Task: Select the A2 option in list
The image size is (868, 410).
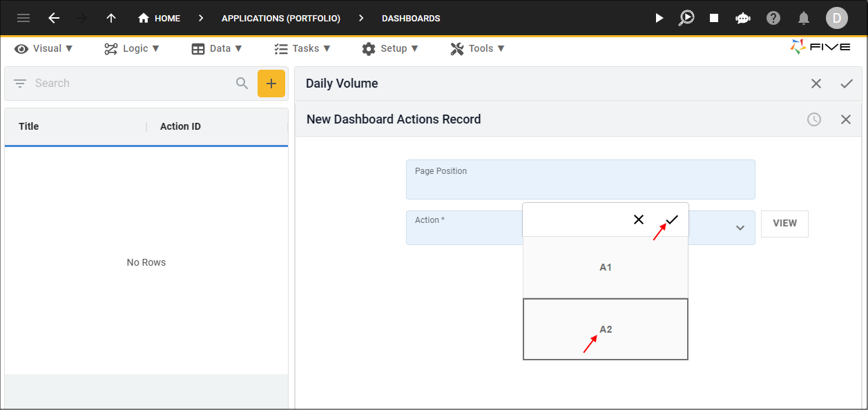Action: [606, 329]
